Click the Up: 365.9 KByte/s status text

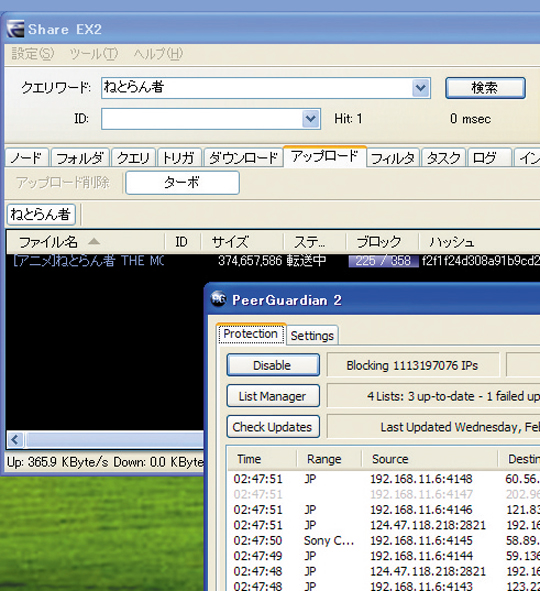coord(58,462)
